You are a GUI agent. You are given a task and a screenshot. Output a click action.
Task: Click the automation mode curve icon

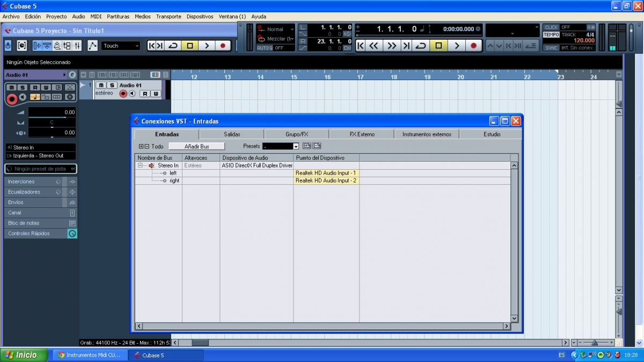click(93, 46)
